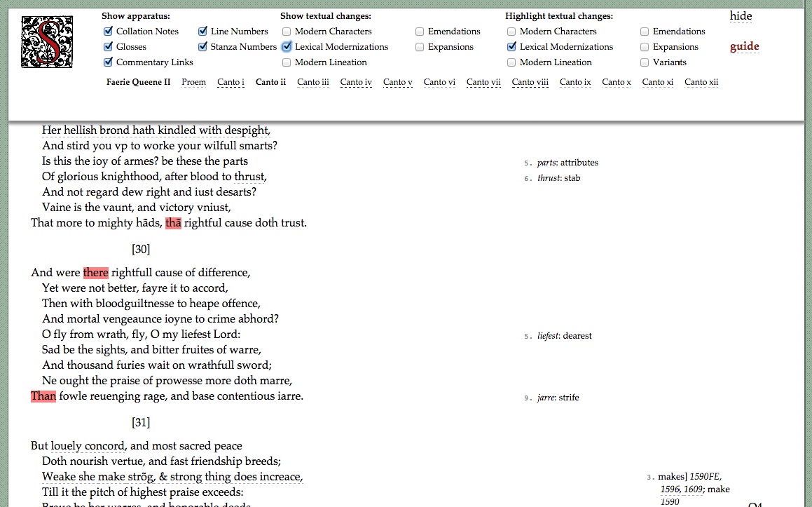Enable Show Emendations checkbox
The image size is (812, 507).
point(420,32)
